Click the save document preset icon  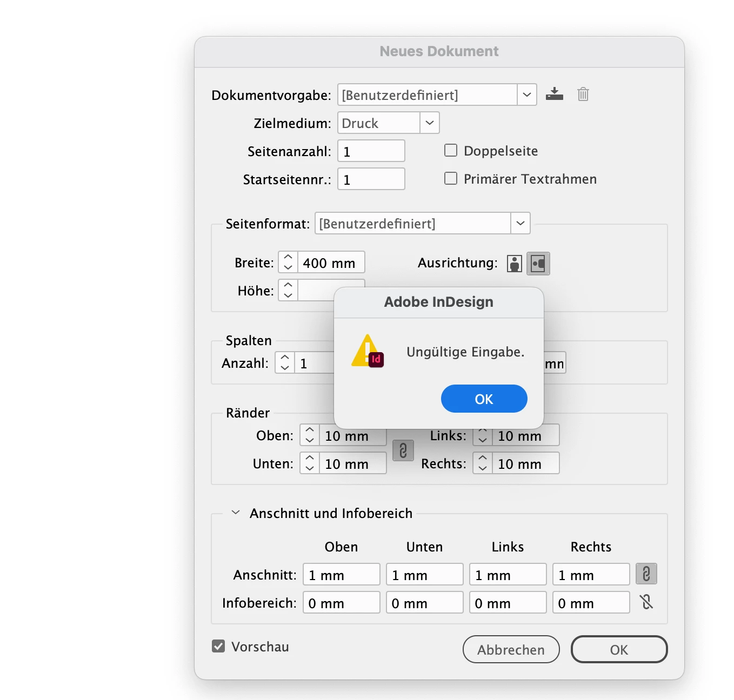tap(554, 94)
